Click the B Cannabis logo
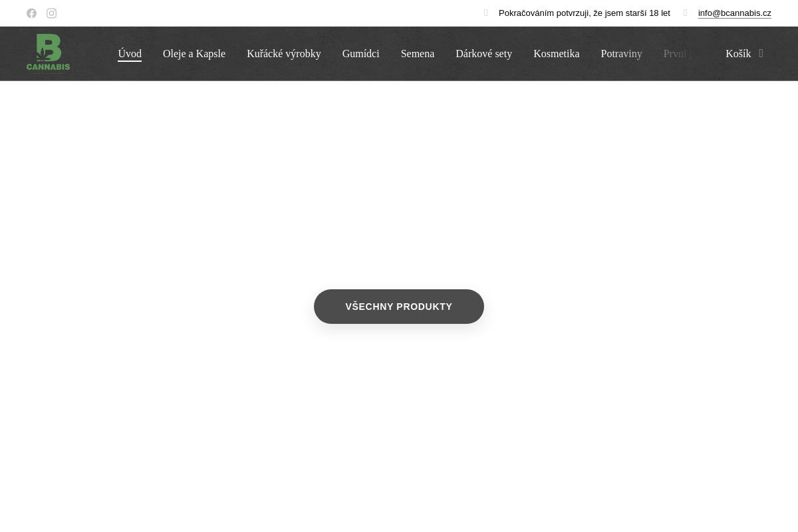The image size is (798, 532). pos(48,53)
